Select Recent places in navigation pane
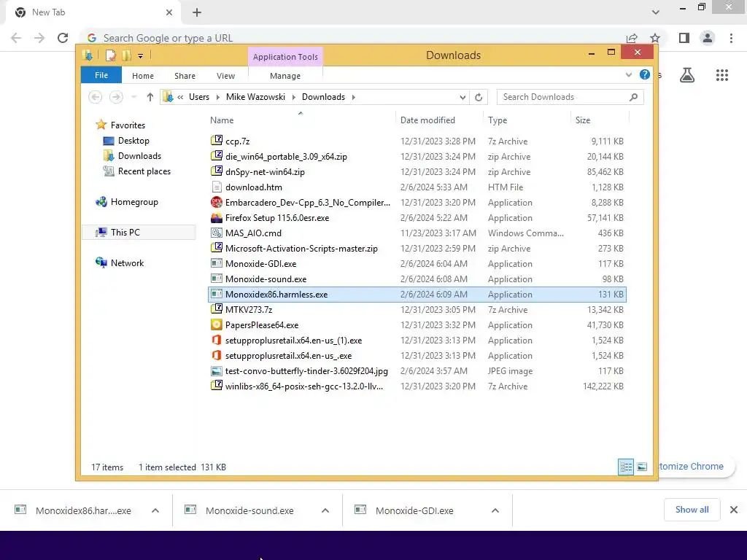 (x=144, y=171)
